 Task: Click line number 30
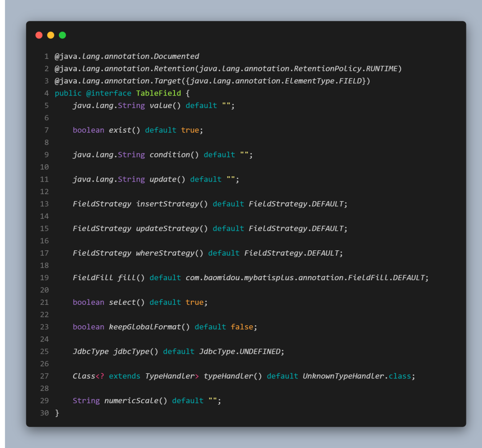pos(45,413)
